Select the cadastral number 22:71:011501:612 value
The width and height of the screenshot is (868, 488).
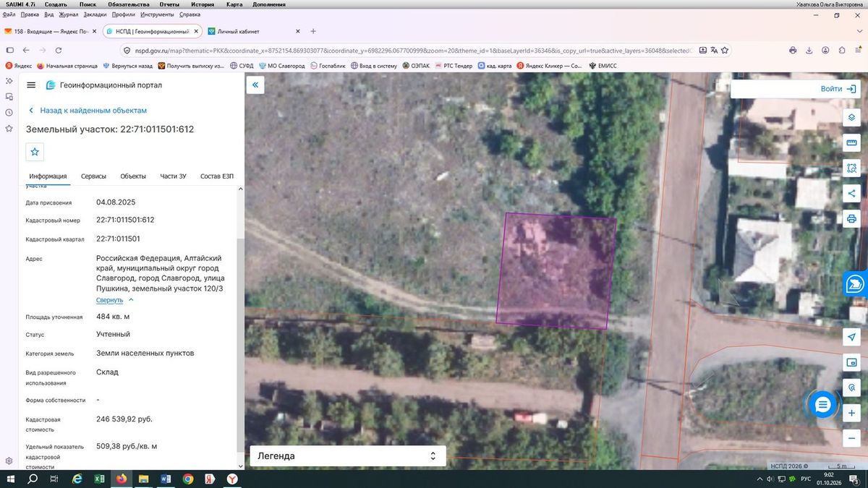pyautogui.click(x=125, y=220)
